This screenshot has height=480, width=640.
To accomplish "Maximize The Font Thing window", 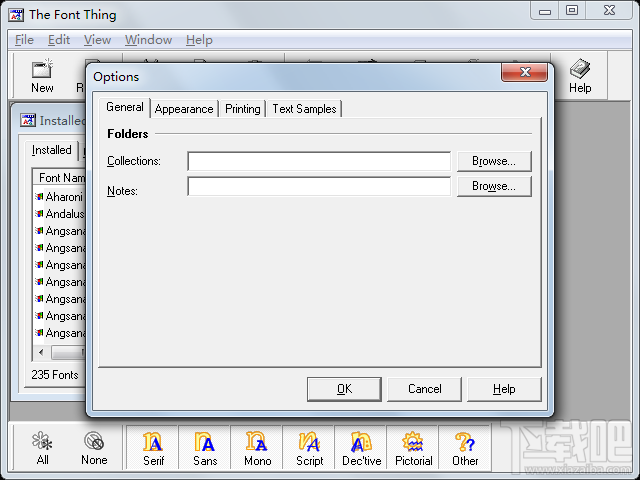I will (x=572, y=10).
